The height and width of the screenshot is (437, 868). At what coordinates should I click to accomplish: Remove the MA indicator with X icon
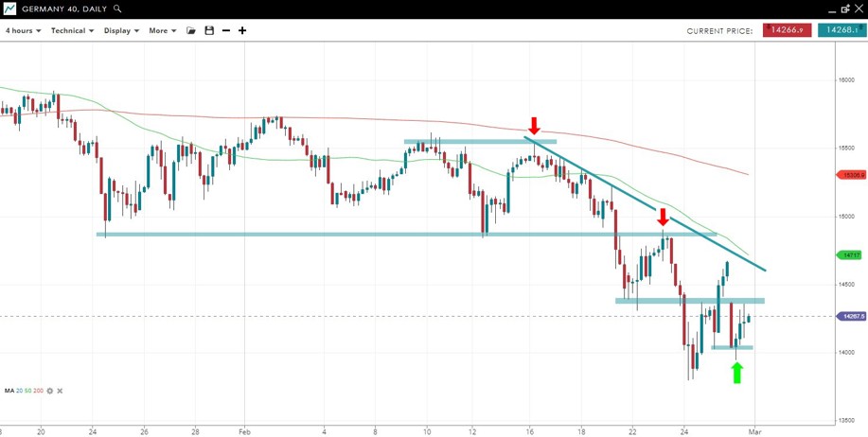62,391
